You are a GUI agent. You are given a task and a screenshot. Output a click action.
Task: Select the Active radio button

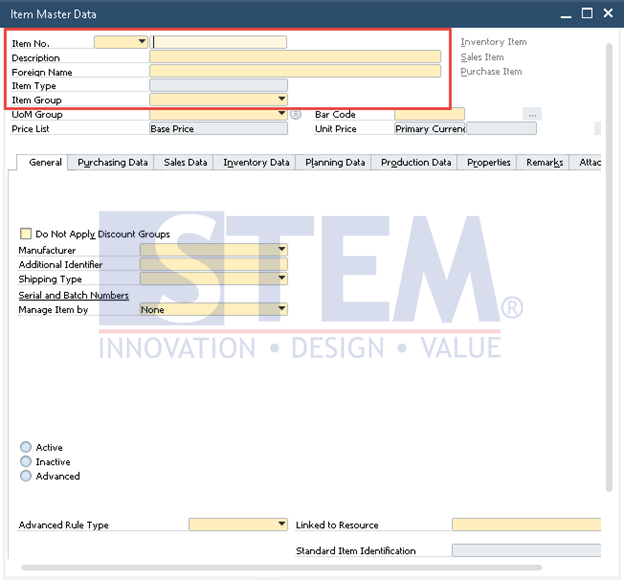coord(25,447)
